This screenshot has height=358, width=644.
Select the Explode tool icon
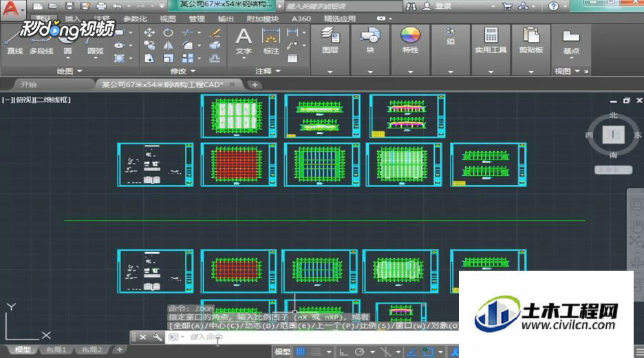tap(215, 45)
